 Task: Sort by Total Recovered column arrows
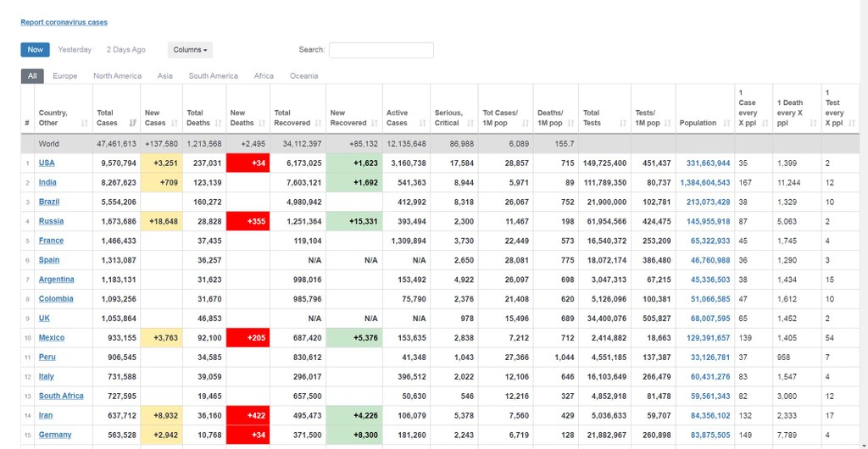(319, 124)
